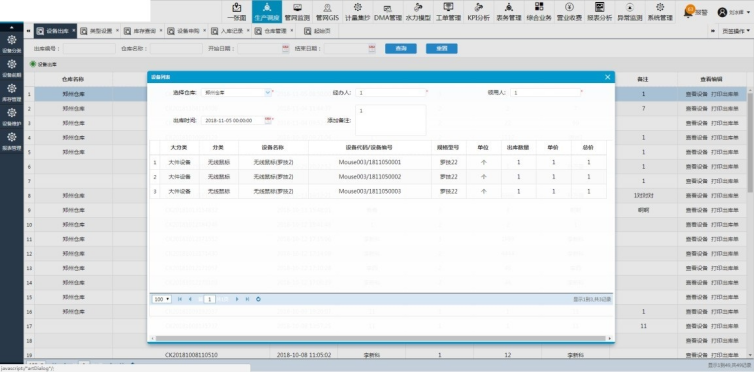Select the Mouse003/1811050002 row in dialog
The image size is (755, 373).
tap(378, 177)
